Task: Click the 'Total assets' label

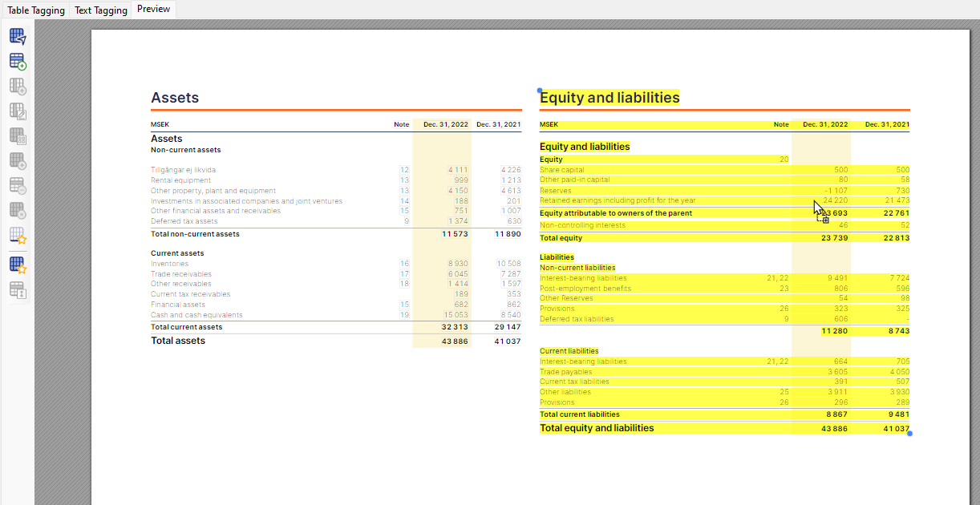Action: pyautogui.click(x=178, y=341)
